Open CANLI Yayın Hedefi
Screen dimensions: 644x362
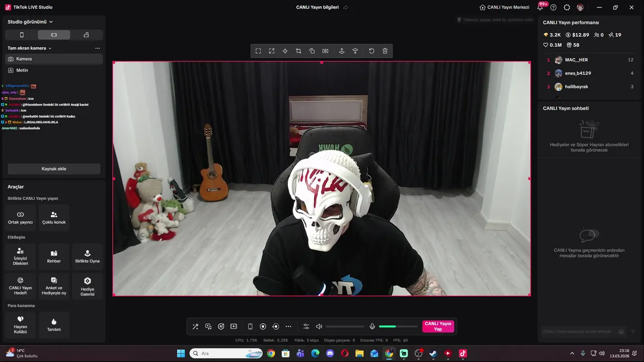click(x=20, y=286)
